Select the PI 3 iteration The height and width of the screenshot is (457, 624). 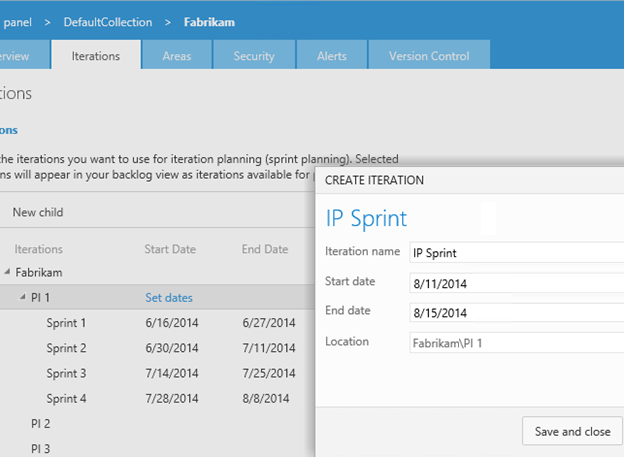pyautogui.click(x=40, y=448)
